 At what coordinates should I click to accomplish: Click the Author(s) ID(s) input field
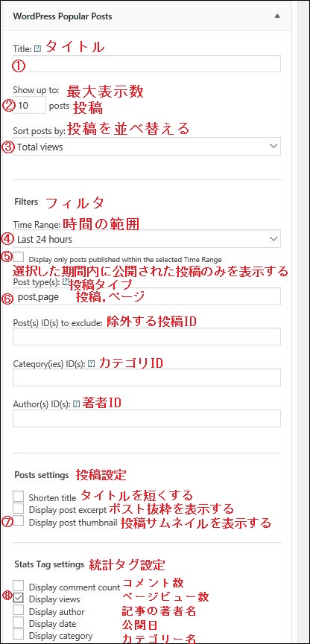click(147, 418)
